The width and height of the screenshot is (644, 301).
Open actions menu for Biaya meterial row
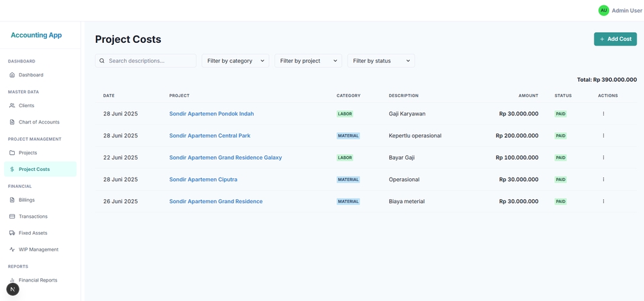[603, 201]
